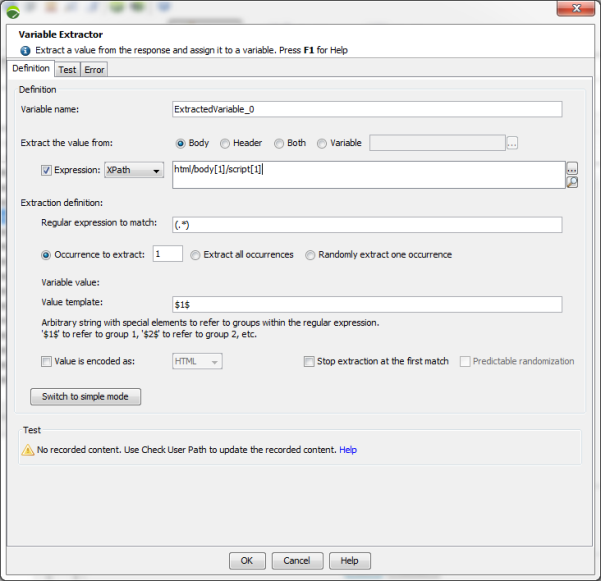The height and width of the screenshot is (581, 601).
Task: Enable Stop extraction at the first match
Action: (309, 361)
